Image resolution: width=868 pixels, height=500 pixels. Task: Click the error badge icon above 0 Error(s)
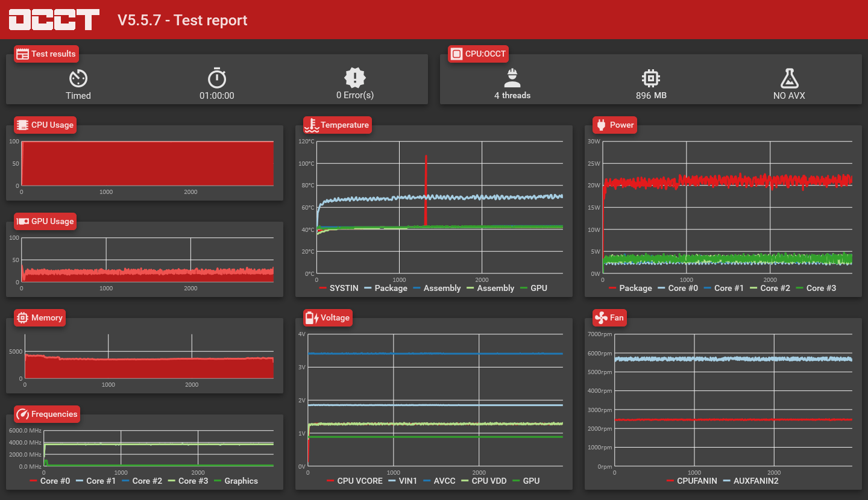(355, 78)
